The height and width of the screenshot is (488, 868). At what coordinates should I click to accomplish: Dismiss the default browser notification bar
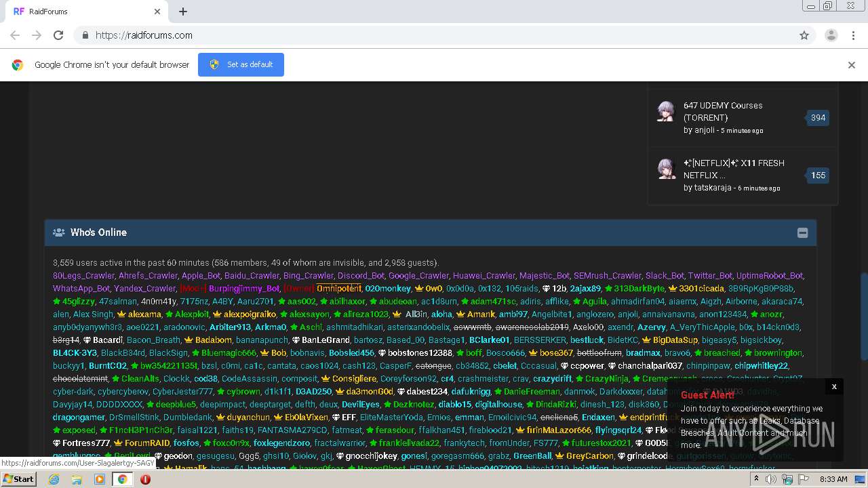tap(852, 65)
